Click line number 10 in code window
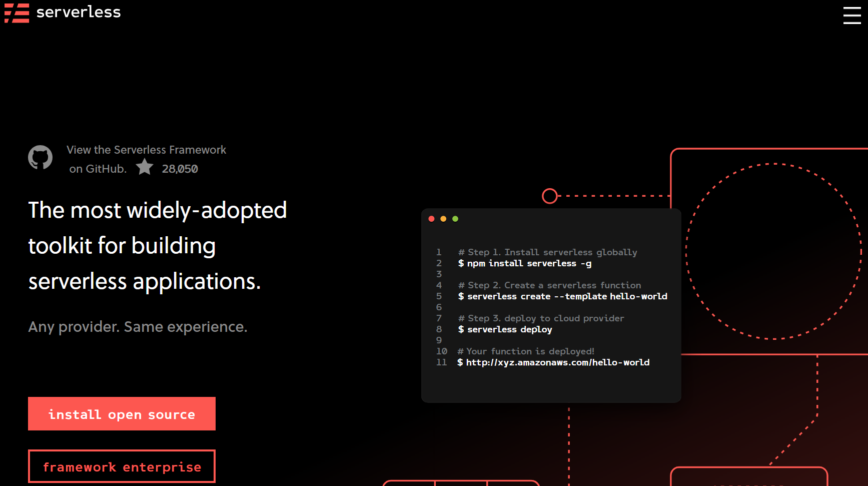The height and width of the screenshot is (486, 868). pos(441,351)
